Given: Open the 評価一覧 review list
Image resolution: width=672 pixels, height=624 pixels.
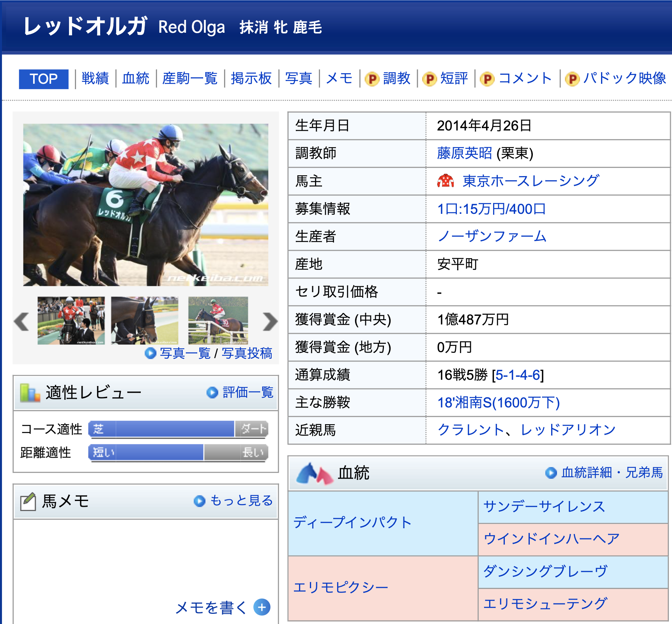Looking at the screenshot, I should pos(248,392).
